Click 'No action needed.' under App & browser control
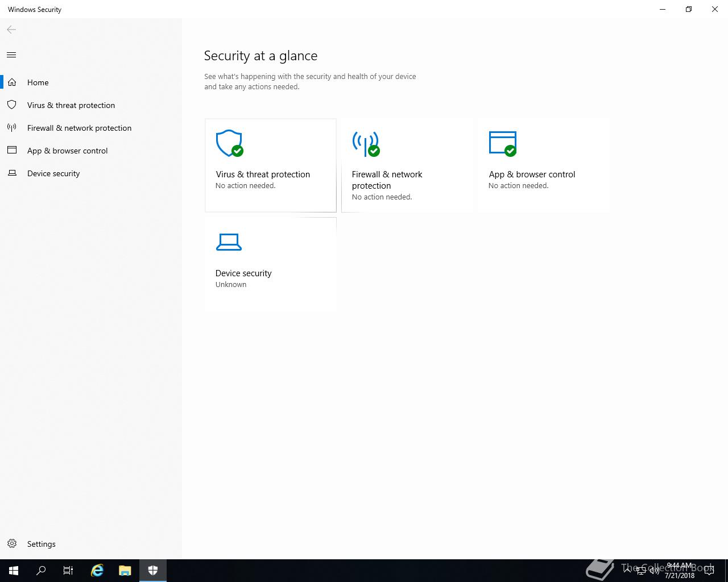Viewport: 728px width, 582px height. coord(518,186)
